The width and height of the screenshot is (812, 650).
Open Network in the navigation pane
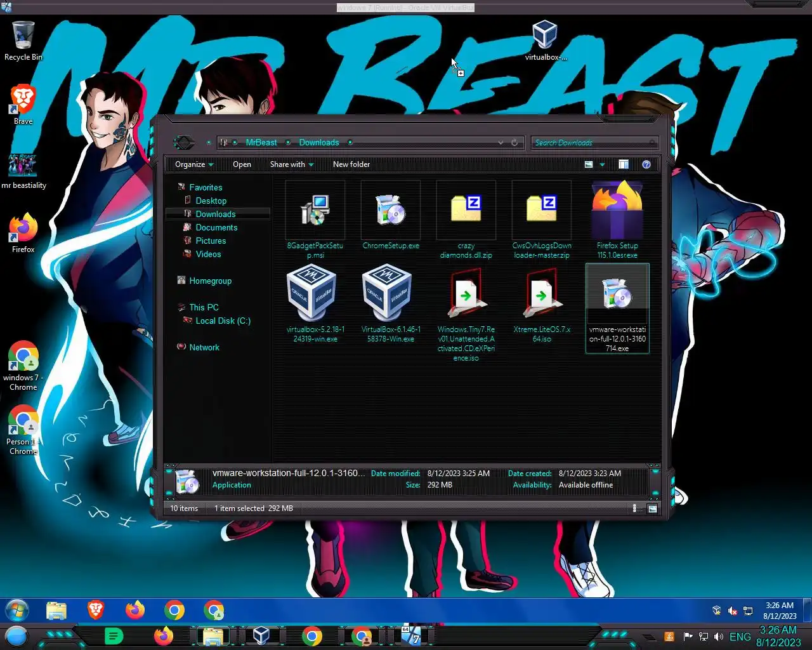pos(204,347)
